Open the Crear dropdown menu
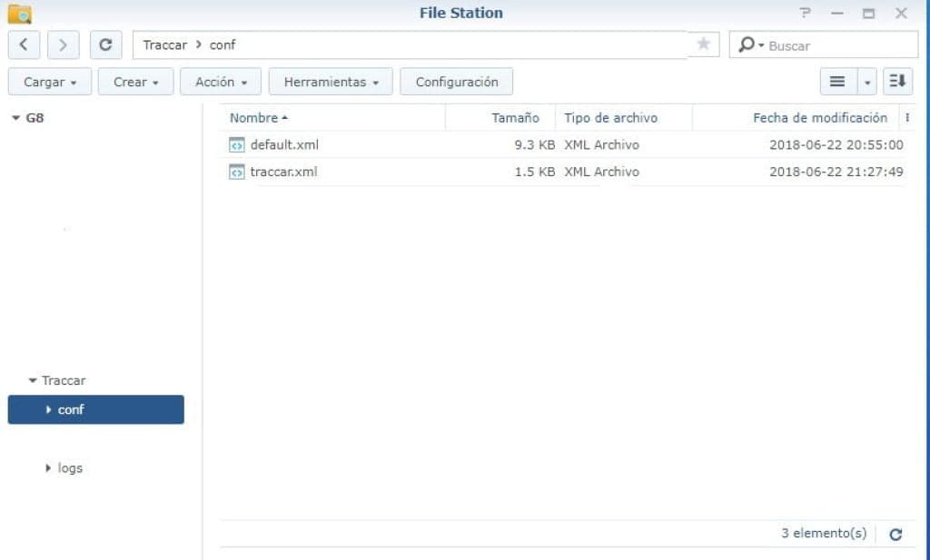Screen dimensions: 930x560 pos(136,82)
